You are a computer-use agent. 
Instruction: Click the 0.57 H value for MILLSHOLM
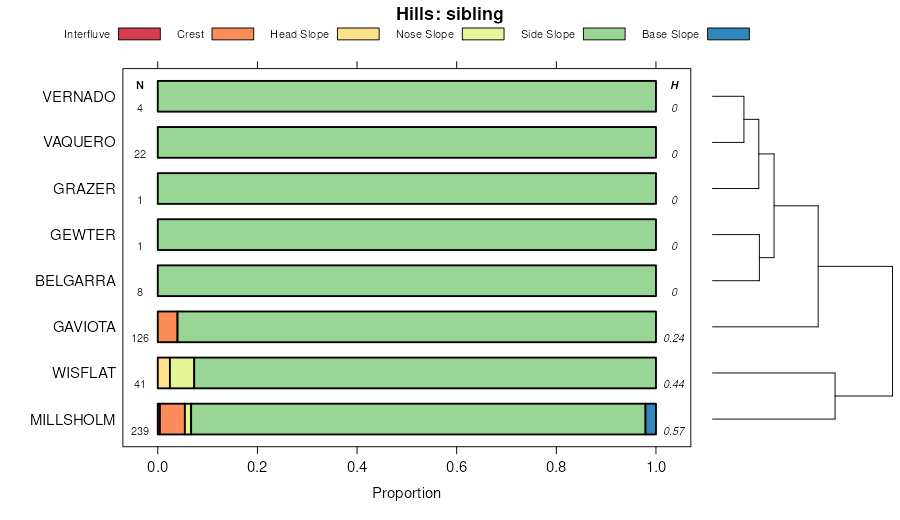(x=674, y=431)
